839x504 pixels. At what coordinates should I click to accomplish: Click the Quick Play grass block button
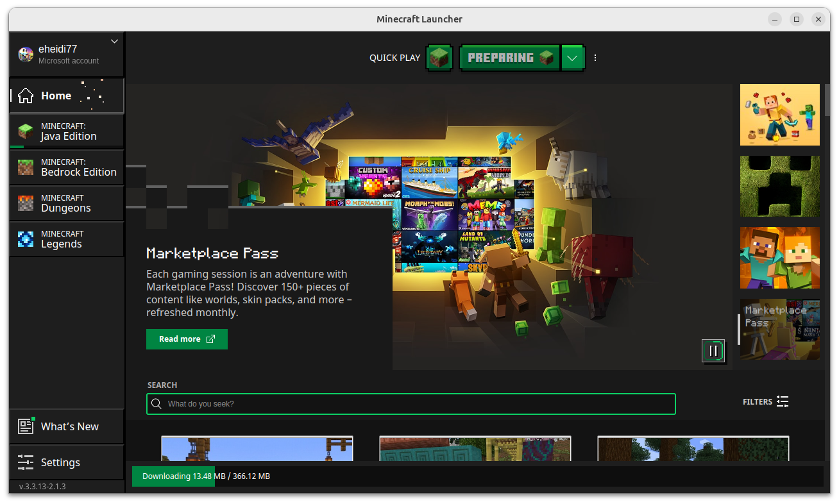click(440, 58)
